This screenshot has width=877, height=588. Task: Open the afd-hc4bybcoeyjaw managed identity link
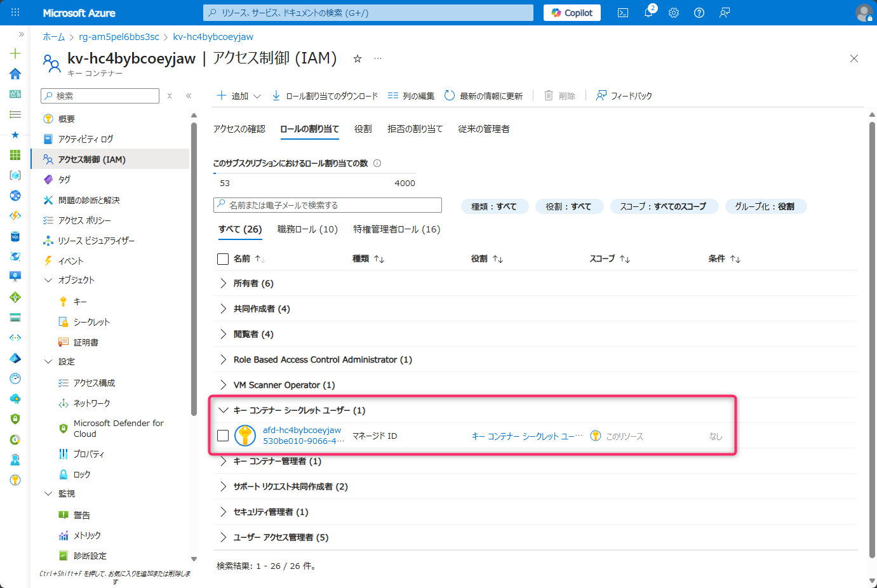302,430
